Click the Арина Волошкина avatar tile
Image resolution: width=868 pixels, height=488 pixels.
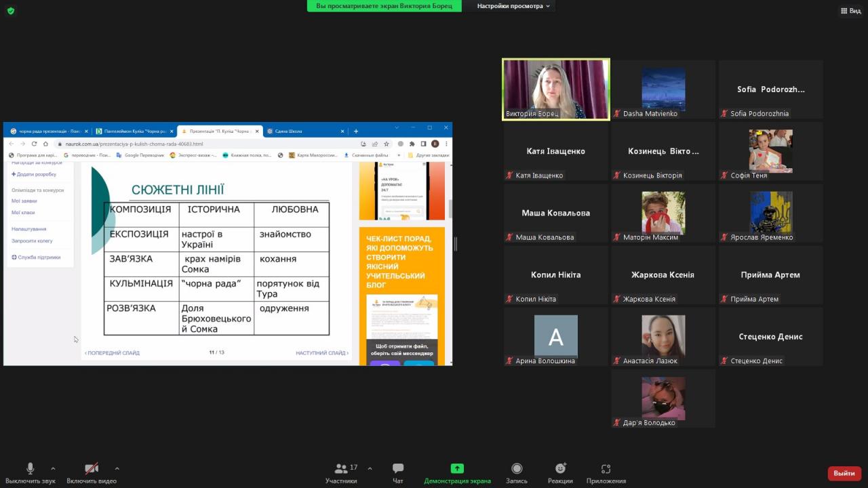(x=555, y=337)
